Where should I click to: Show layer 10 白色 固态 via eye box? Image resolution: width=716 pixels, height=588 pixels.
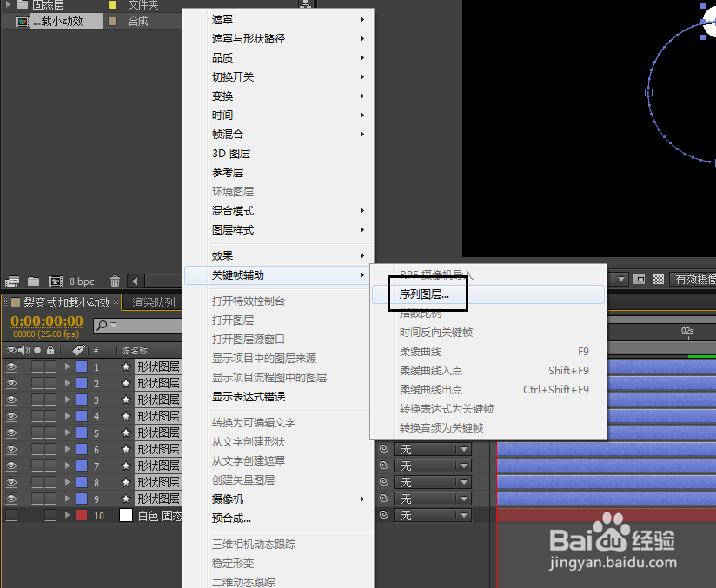[x=11, y=515]
